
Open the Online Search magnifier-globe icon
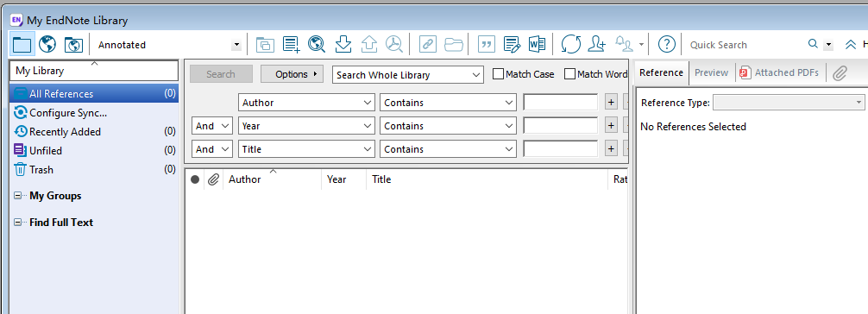[x=317, y=44]
